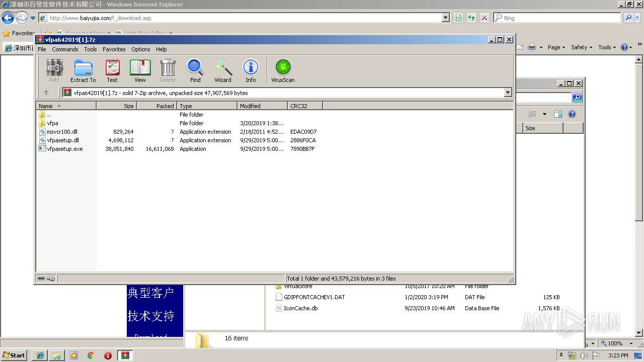Click the Explorer Size column header
Viewport: 644px width, 362px height.
(542, 128)
